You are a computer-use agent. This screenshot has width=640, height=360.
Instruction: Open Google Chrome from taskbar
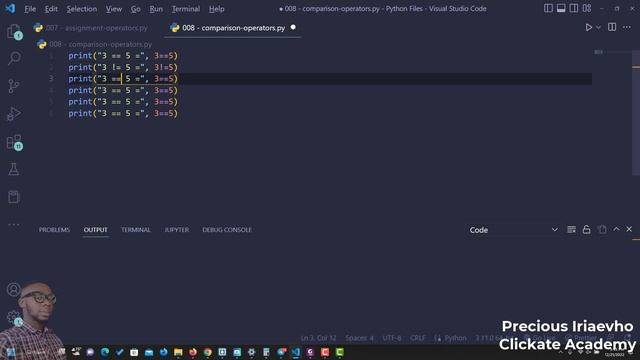(207, 352)
